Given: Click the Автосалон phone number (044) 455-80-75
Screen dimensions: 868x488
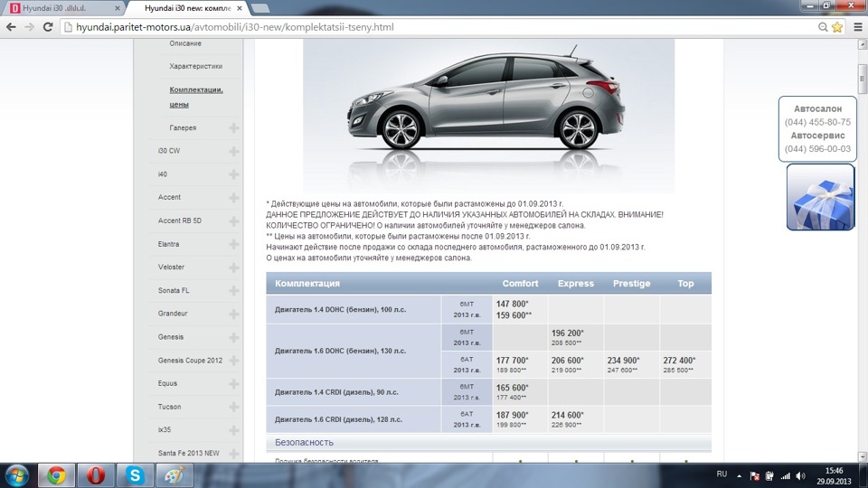Looking at the screenshot, I should (x=817, y=122).
